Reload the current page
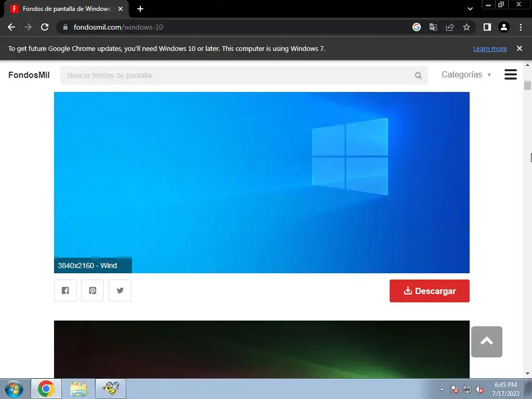 pos(45,27)
